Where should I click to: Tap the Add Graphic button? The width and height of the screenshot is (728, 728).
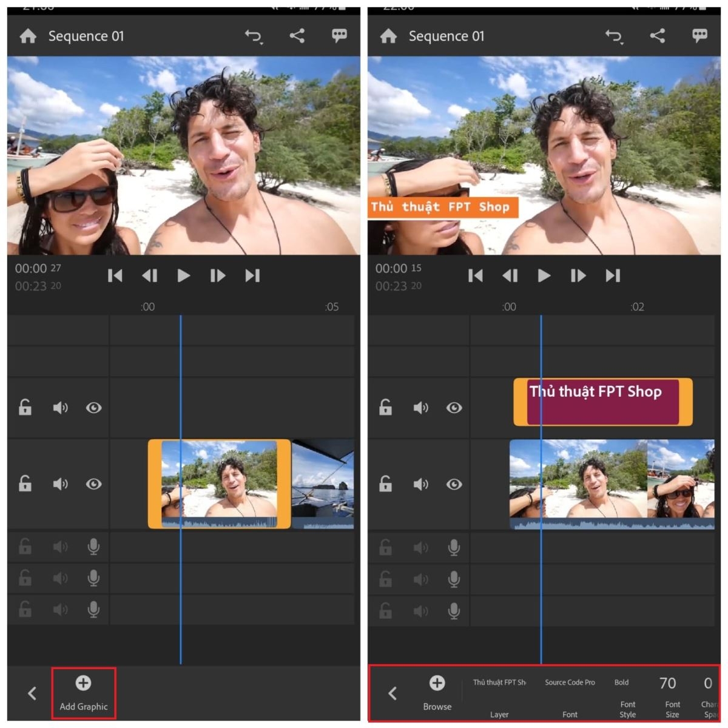tap(83, 692)
